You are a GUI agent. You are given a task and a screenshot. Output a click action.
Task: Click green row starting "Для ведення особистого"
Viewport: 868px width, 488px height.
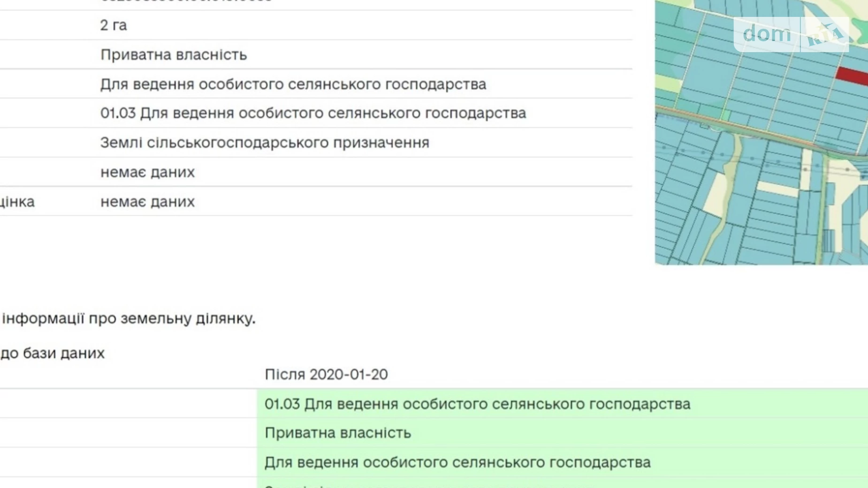(457, 463)
